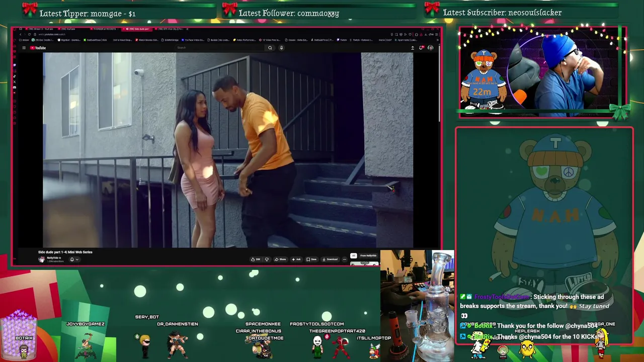
Task: Expand the subscription bell notification dropdown
Action: [74, 259]
